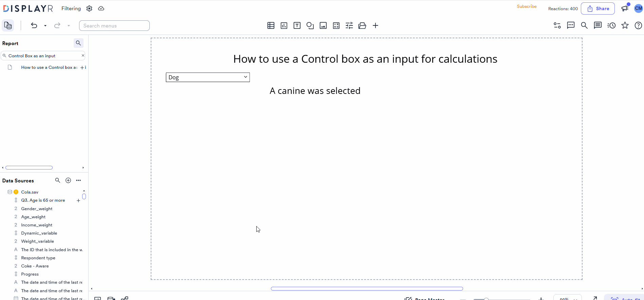This screenshot has width=644, height=300.
Task: Select the Dynamic_variable entry
Action: (39, 233)
